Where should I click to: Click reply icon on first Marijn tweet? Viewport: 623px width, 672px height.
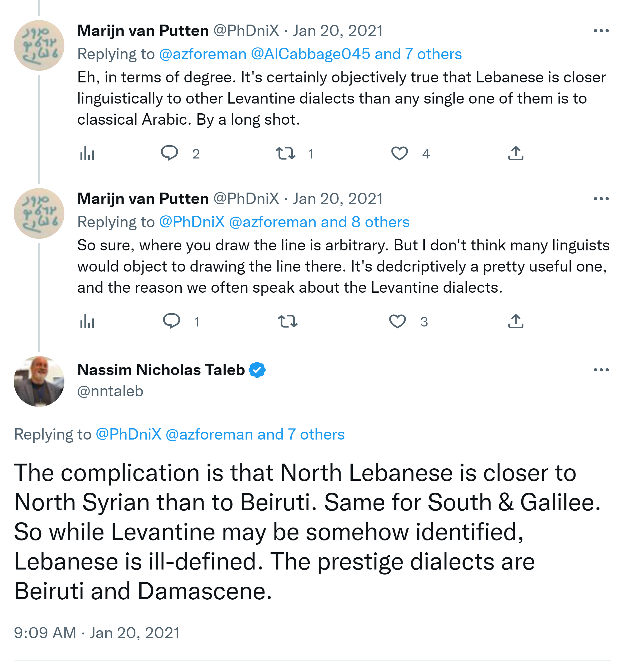tap(169, 153)
